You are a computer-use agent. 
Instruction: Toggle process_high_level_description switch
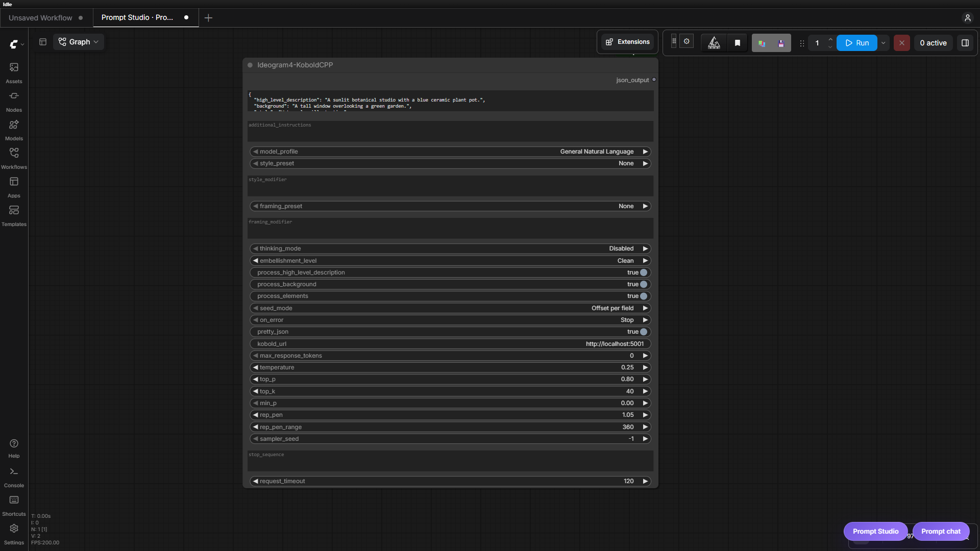click(x=644, y=272)
